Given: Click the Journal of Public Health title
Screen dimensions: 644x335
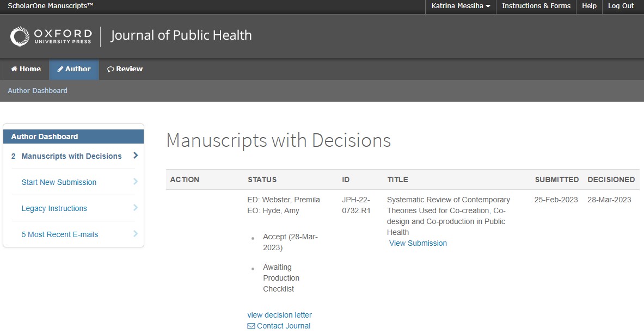Looking at the screenshot, I should [x=181, y=35].
